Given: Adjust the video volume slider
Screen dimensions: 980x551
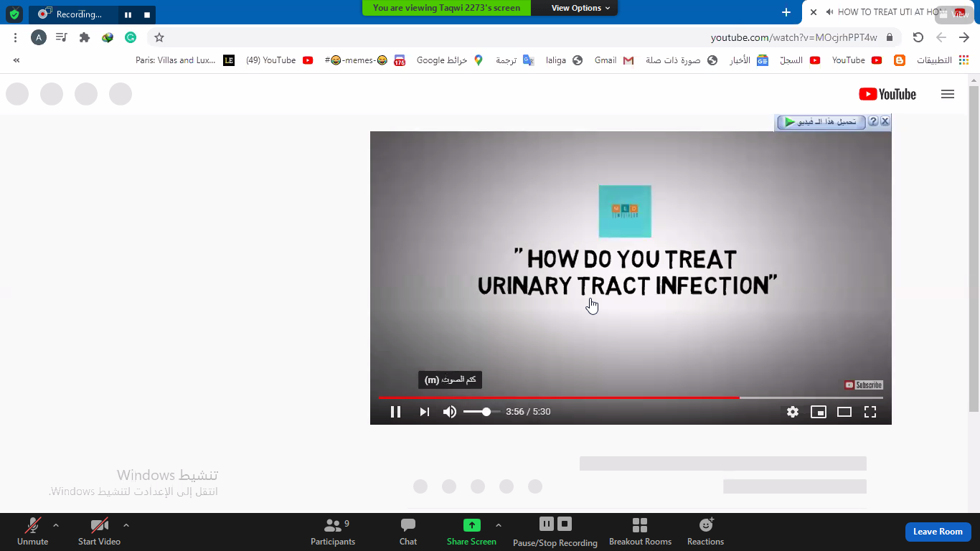Looking at the screenshot, I should (x=486, y=412).
